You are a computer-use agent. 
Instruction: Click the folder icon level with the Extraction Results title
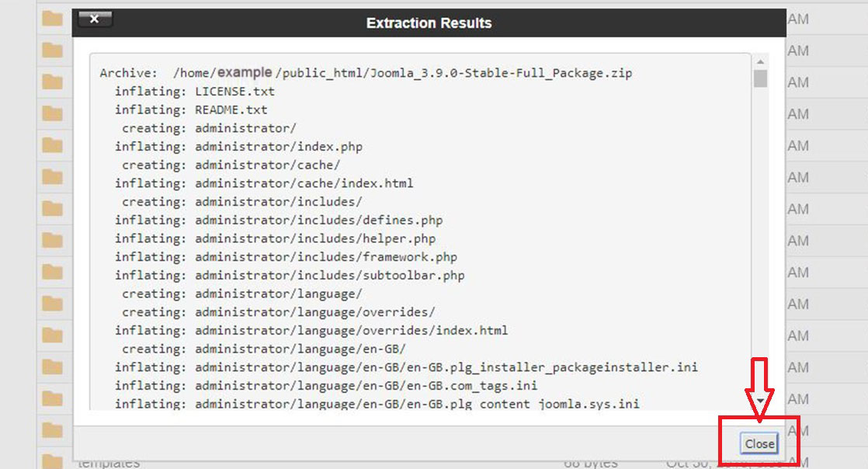click(52, 19)
